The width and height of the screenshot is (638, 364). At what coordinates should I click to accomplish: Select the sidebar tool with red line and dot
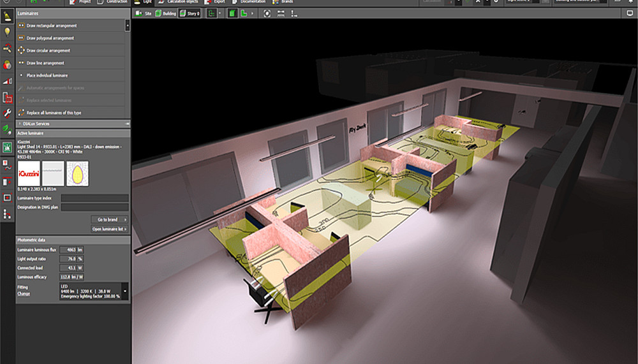pyautogui.click(x=7, y=182)
